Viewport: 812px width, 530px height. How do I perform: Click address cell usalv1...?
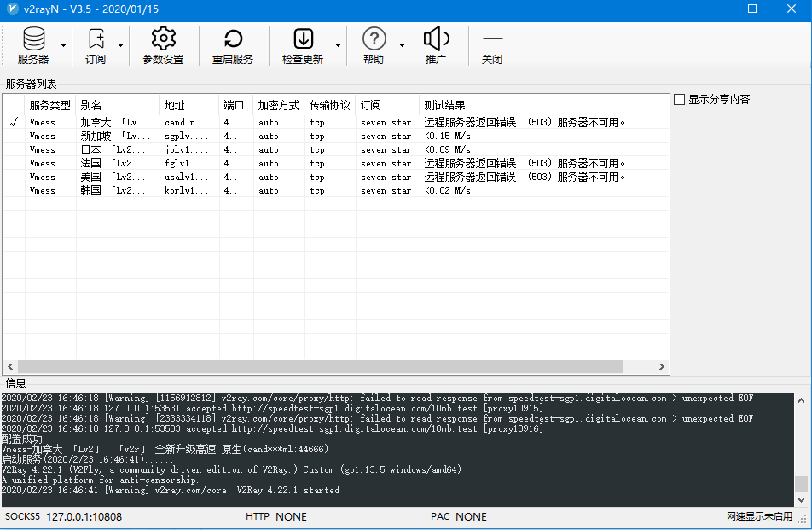tap(187, 177)
